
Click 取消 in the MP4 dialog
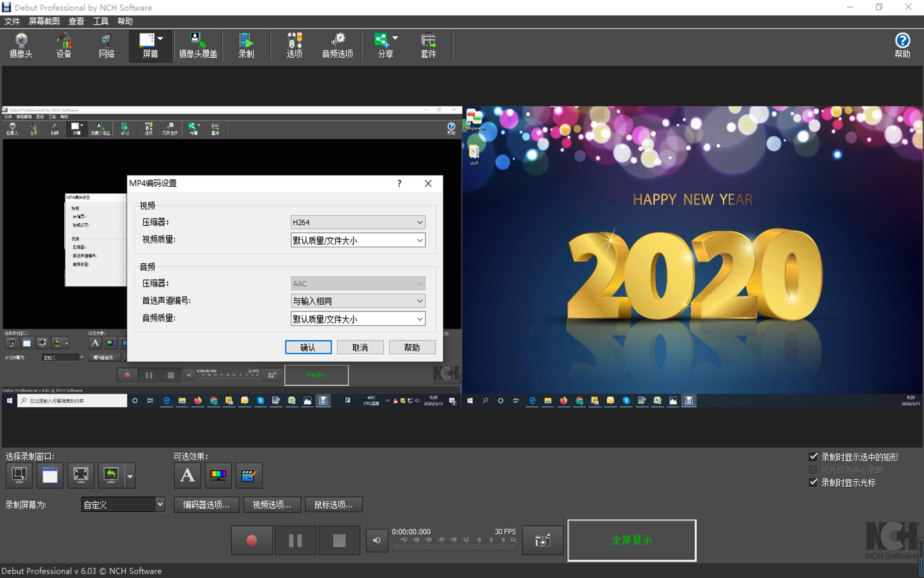coord(361,347)
